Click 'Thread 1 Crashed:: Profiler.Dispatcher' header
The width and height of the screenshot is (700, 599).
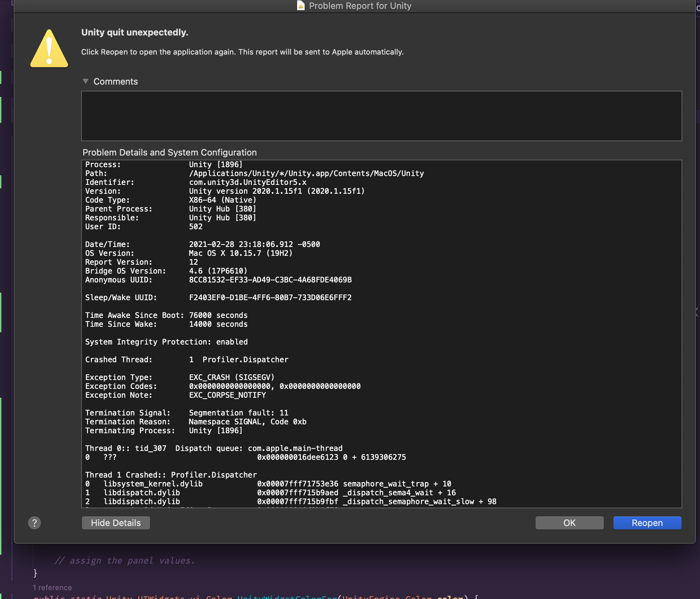pyautogui.click(x=171, y=475)
